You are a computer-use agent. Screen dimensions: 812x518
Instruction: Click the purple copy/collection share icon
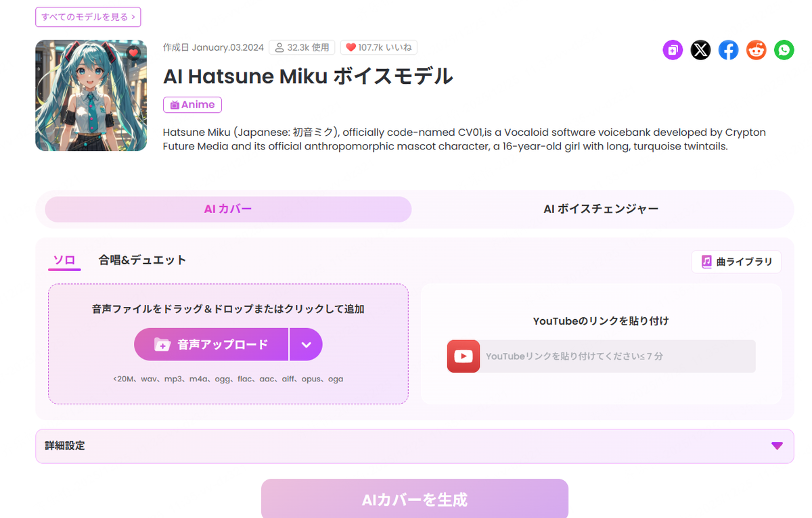tap(673, 50)
